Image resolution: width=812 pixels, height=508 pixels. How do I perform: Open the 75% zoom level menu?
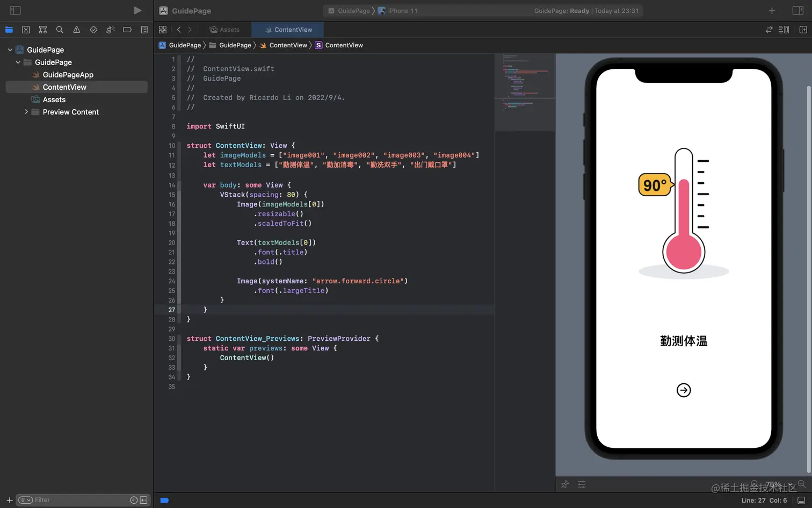[778, 484]
